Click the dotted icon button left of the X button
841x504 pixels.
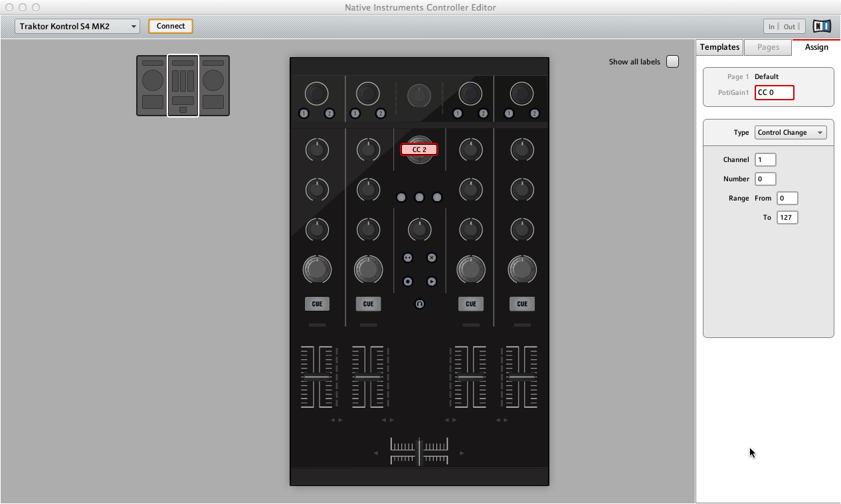[x=408, y=258]
